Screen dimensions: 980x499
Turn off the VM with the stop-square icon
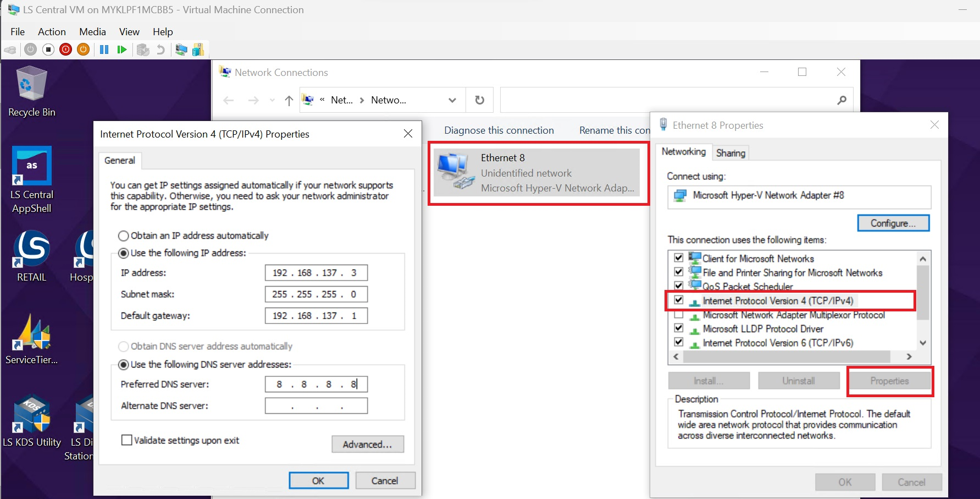pyautogui.click(x=48, y=50)
